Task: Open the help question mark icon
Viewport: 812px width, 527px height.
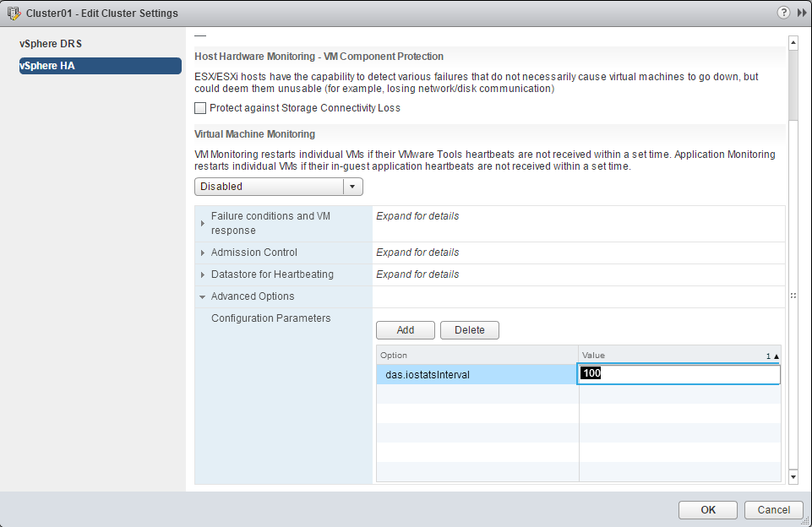Action: 783,13
